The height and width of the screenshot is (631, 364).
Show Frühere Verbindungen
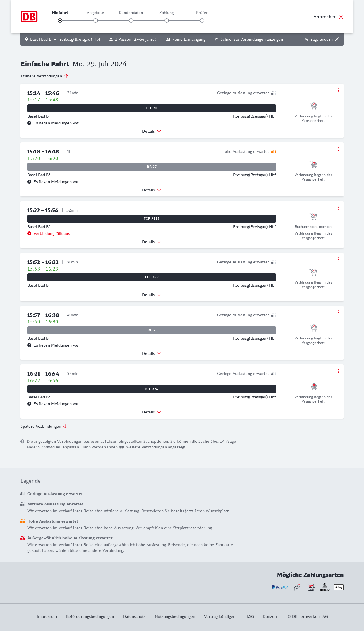pyautogui.click(x=44, y=76)
